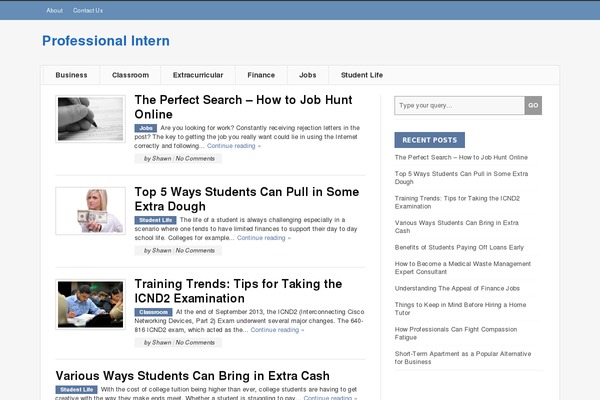Open the About page link

pyautogui.click(x=54, y=10)
